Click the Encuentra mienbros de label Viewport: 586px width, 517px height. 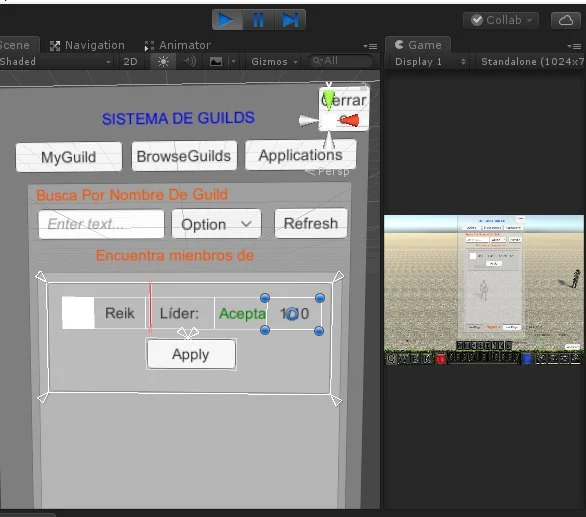175,256
